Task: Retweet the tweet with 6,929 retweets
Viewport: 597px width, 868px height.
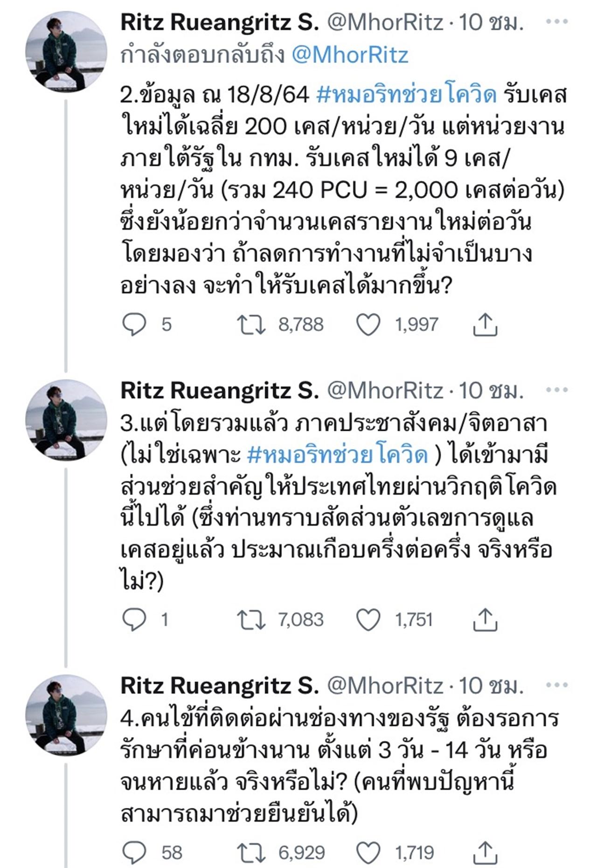Action: pyautogui.click(x=251, y=853)
